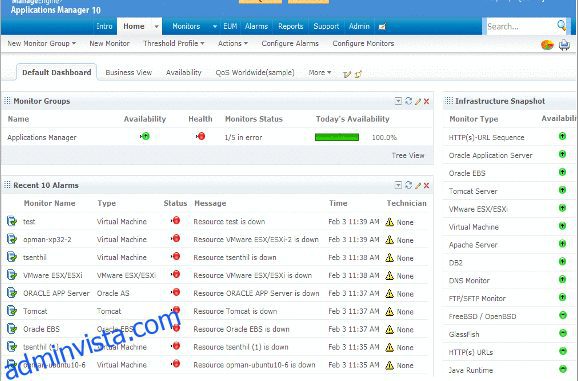Click Applications Manager health status icon
This screenshot has height=381, width=578.
(x=201, y=136)
